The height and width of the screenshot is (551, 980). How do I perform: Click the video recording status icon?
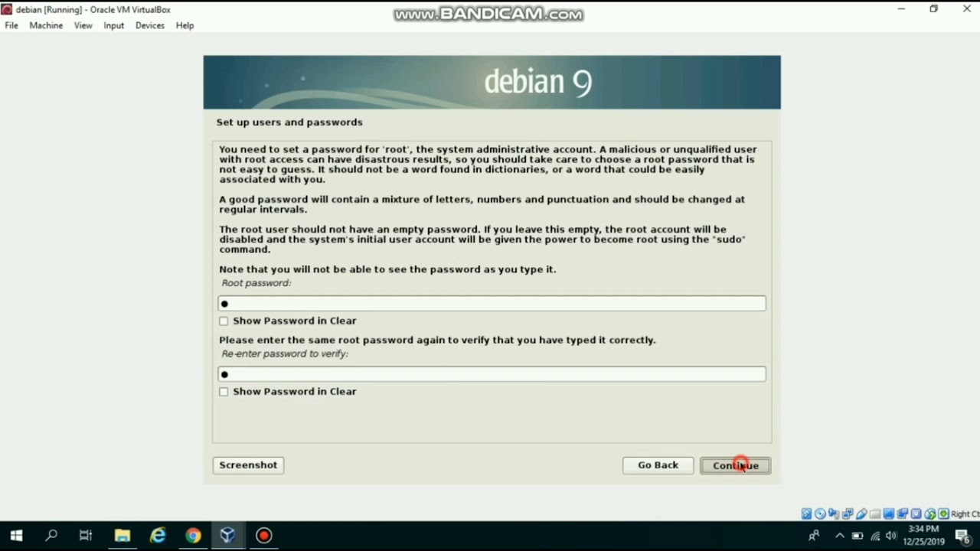coord(903,514)
